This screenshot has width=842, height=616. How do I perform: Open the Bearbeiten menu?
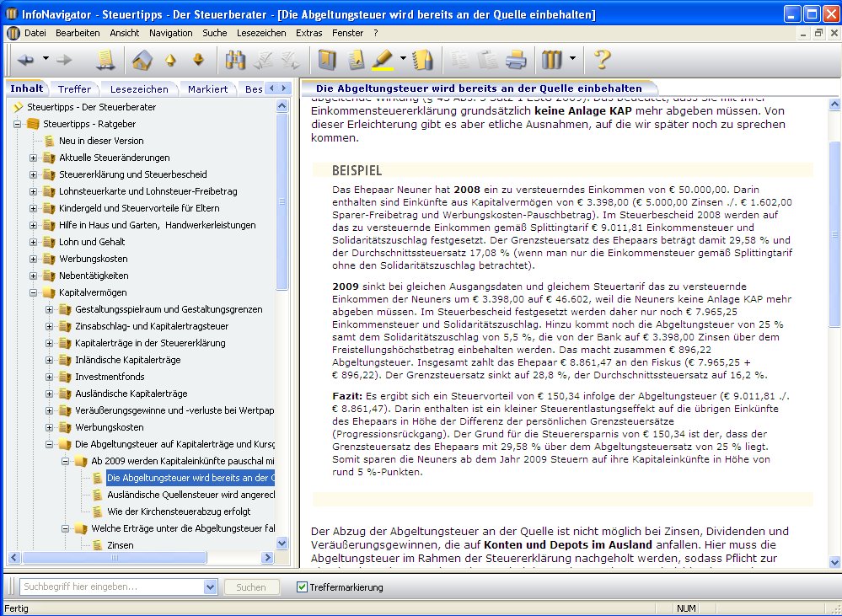pos(78,33)
